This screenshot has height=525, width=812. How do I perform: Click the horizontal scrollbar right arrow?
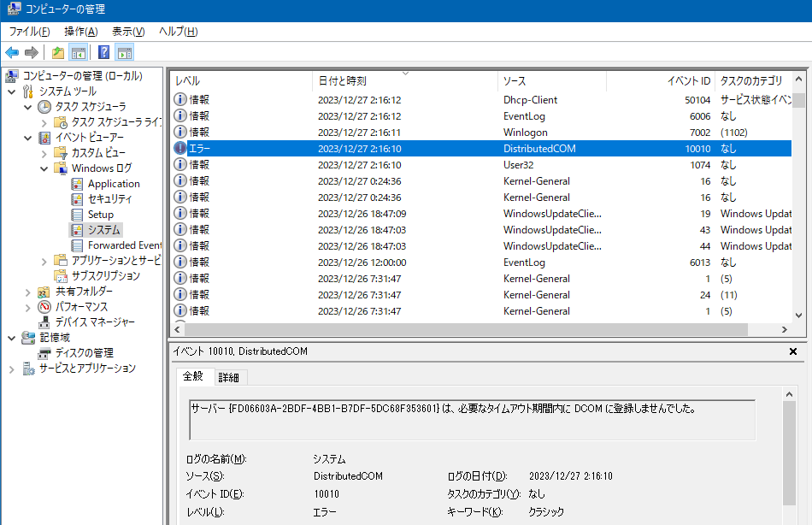click(785, 329)
